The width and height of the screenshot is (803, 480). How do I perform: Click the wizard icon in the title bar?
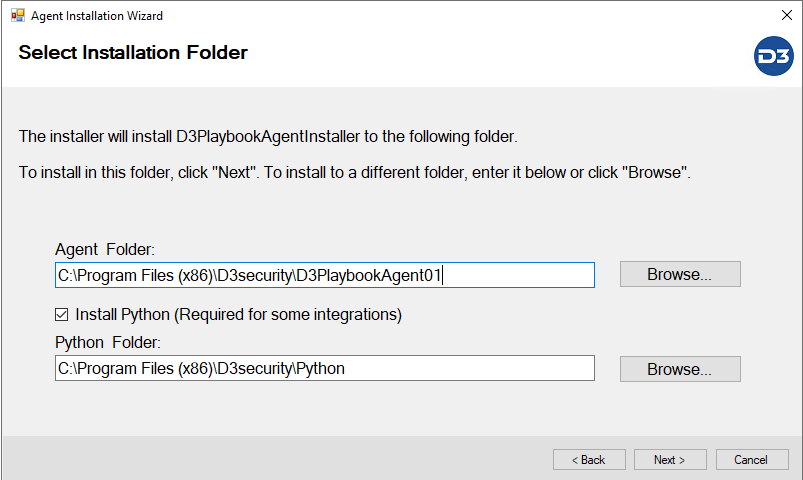[x=17, y=16]
